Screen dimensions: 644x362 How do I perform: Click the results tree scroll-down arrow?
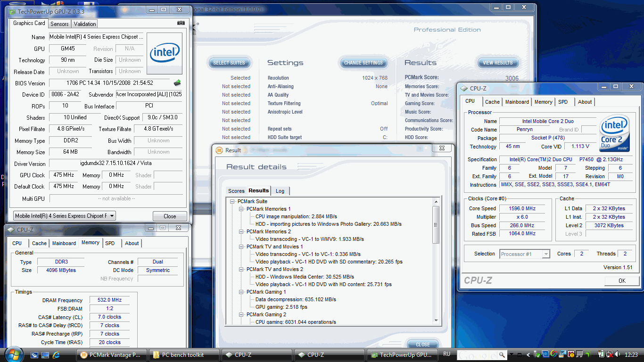coord(436,321)
